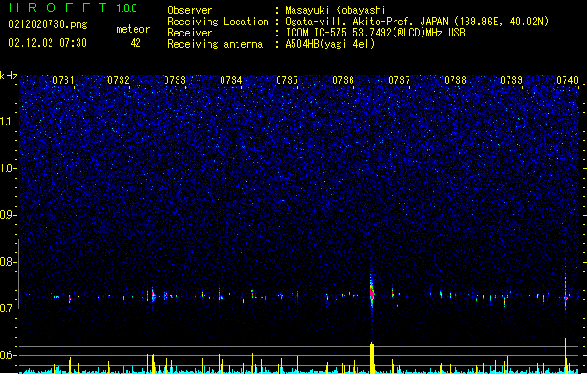
Task: Click the meteor echo at 0740
Action: pyautogui.click(x=566, y=295)
